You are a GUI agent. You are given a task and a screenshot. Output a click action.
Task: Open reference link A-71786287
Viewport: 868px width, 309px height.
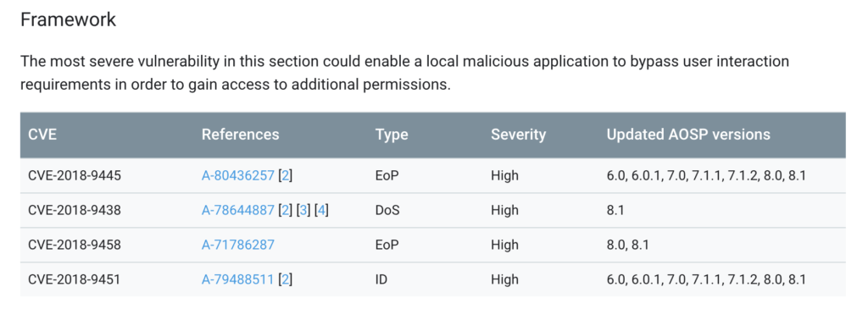238,245
